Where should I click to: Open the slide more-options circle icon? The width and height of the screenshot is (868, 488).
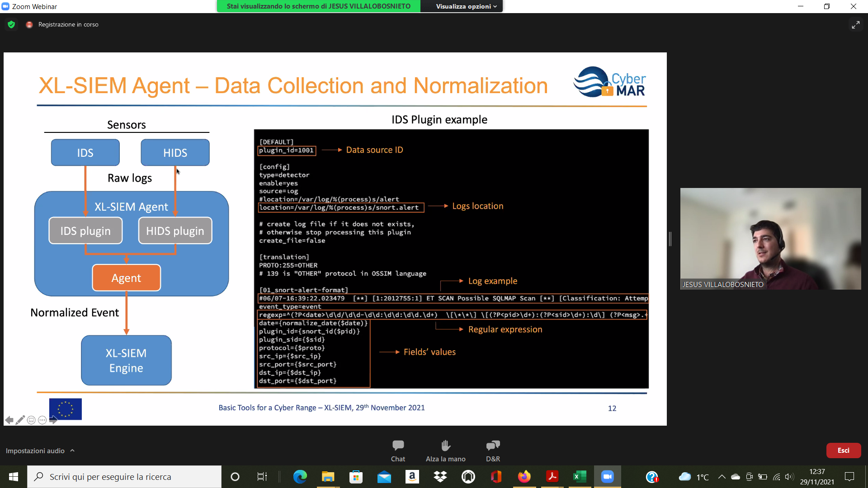click(42, 420)
